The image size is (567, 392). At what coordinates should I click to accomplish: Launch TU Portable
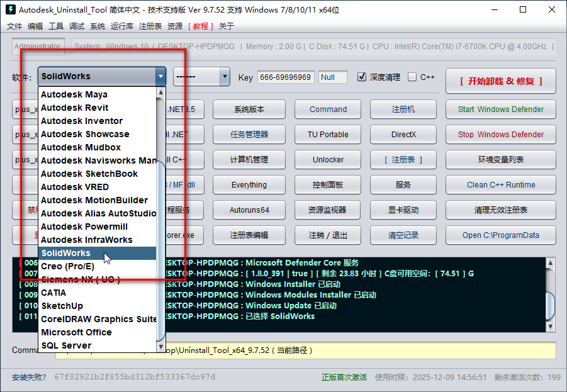click(x=328, y=135)
